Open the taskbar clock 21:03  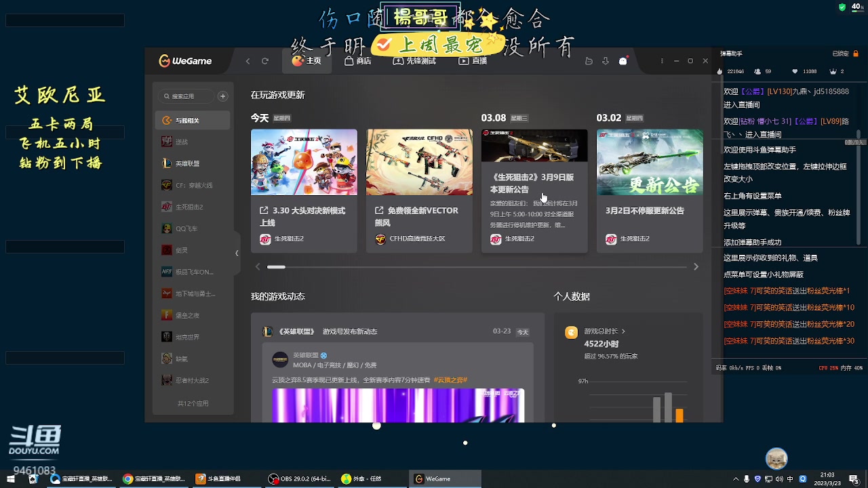827,479
